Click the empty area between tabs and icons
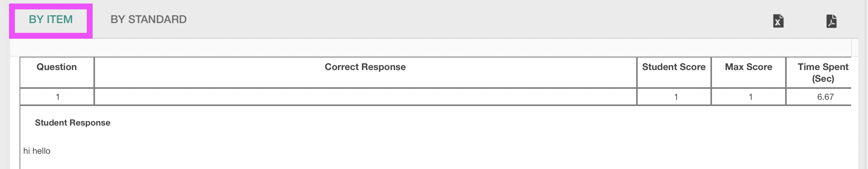This screenshot has height=169, width=868. [x=477, y=20]
